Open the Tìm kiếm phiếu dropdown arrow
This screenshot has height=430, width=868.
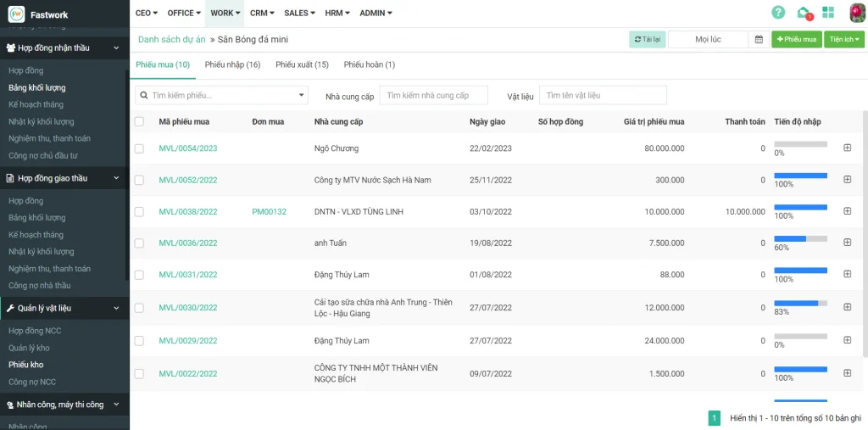pos(302,95)
